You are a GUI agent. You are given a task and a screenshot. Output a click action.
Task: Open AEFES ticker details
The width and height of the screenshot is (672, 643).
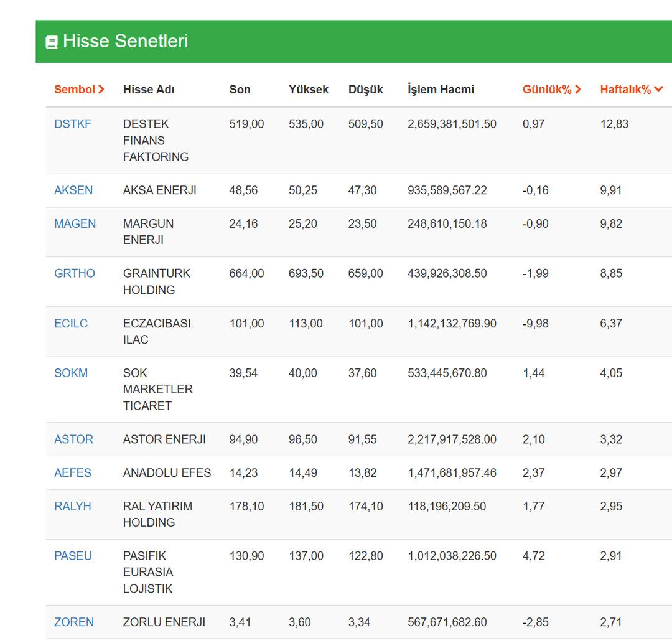pos(73,472)
